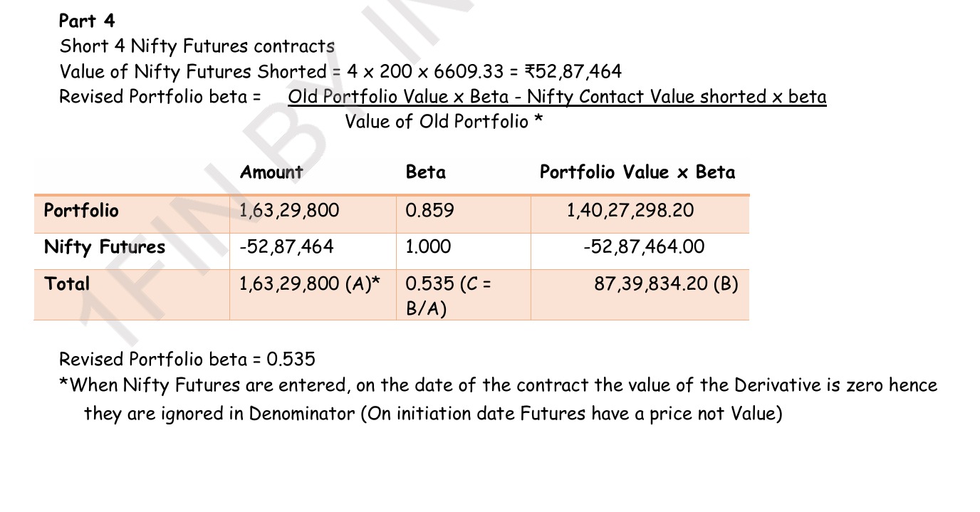
Task: Click the -52,87,464.00 cell
Action: click(x=644, y=247)
